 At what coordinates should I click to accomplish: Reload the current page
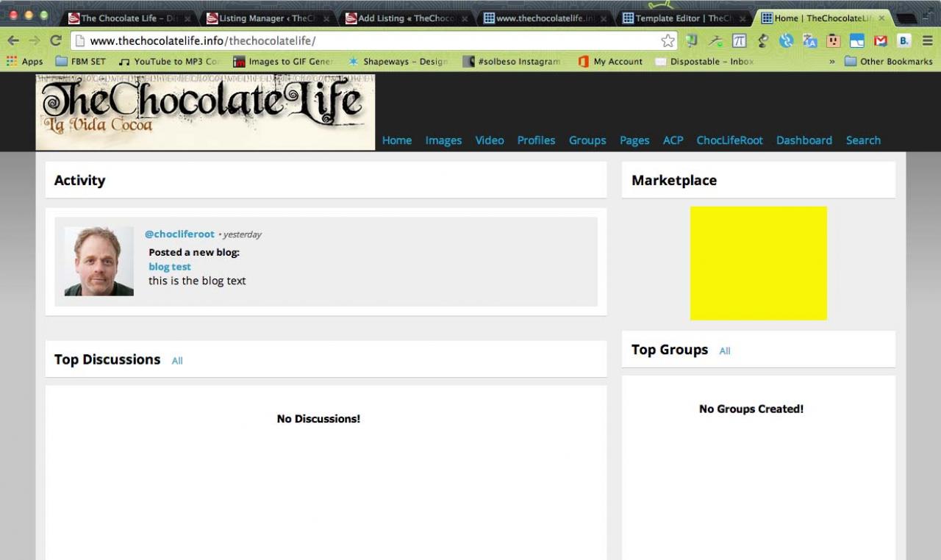point(55,41)
